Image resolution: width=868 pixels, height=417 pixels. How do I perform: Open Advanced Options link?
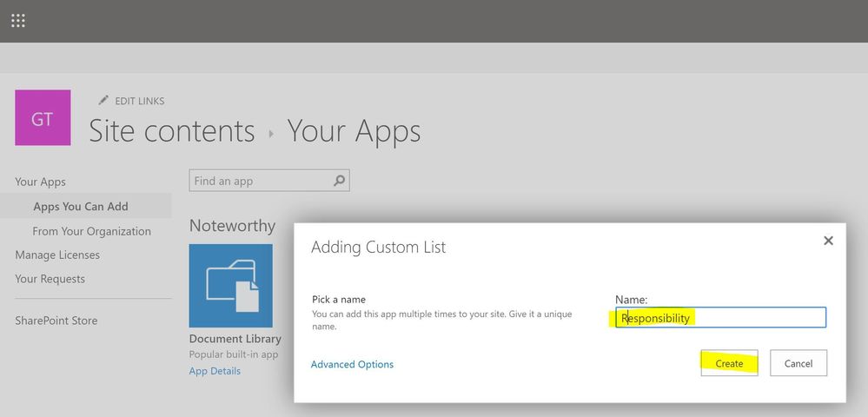(352, 364)
